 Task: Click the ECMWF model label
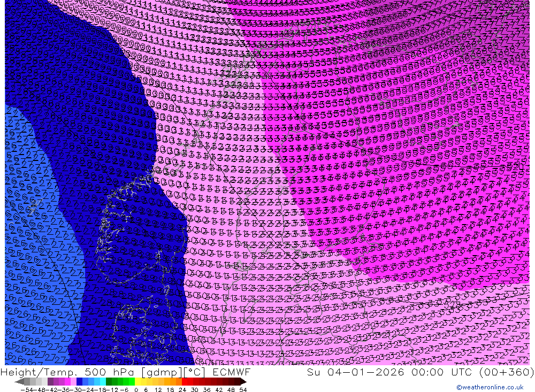[x=232, y=372]
